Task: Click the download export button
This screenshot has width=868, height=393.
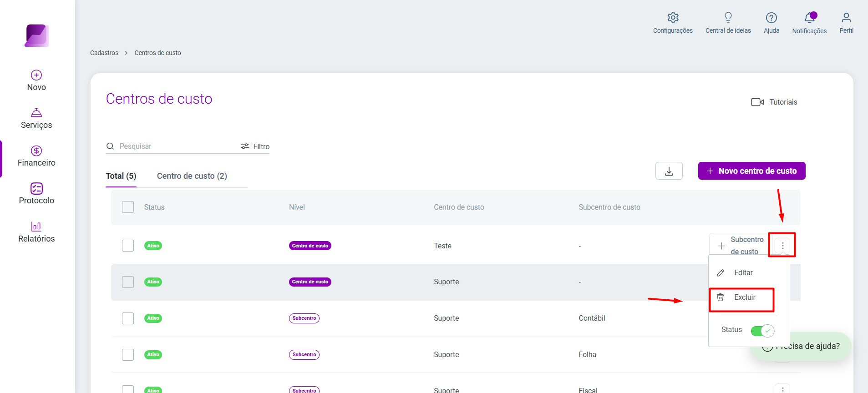Action: 669,171
